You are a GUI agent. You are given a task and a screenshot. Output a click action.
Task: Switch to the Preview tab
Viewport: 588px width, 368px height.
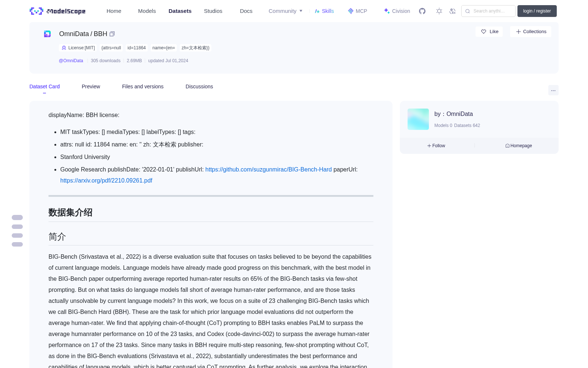point(91,86)
